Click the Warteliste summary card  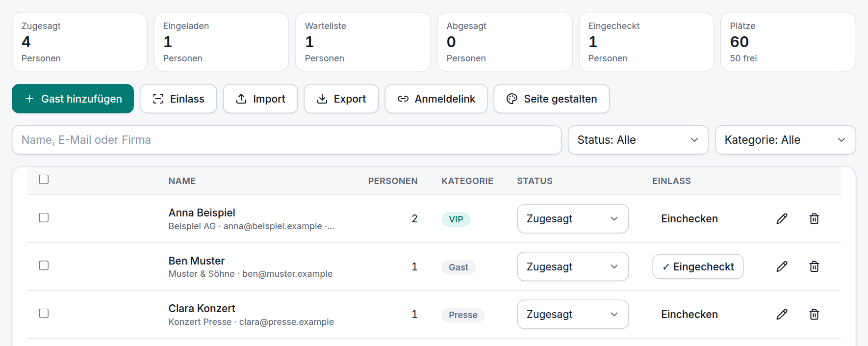(363, 42)
